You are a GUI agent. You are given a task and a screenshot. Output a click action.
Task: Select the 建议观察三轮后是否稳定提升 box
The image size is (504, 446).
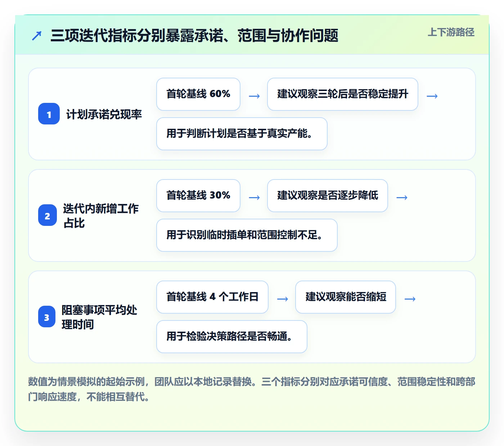(343, 94)
